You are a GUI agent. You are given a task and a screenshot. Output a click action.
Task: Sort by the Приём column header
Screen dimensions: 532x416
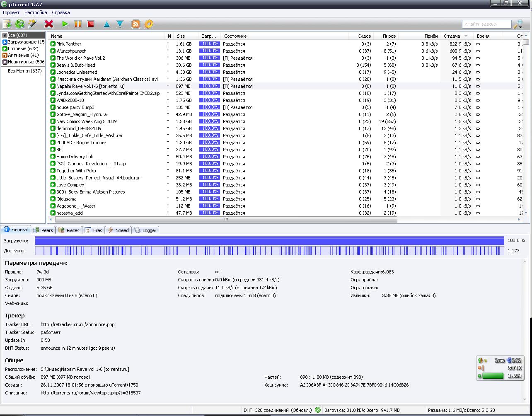pyautogui.click(x=419, y=36)
